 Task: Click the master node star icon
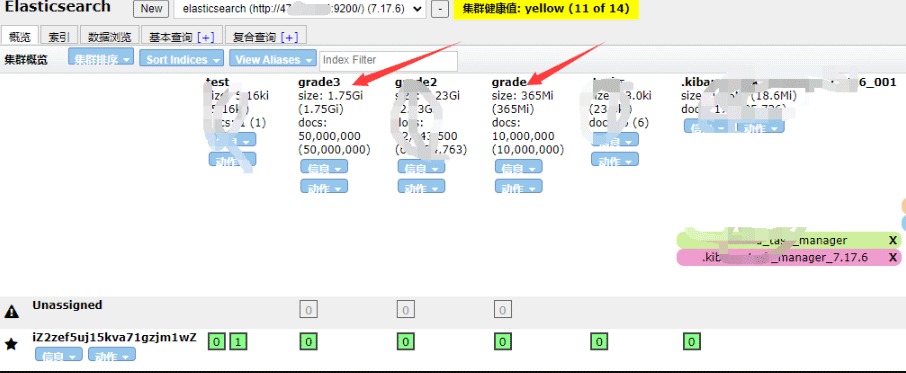11,345
